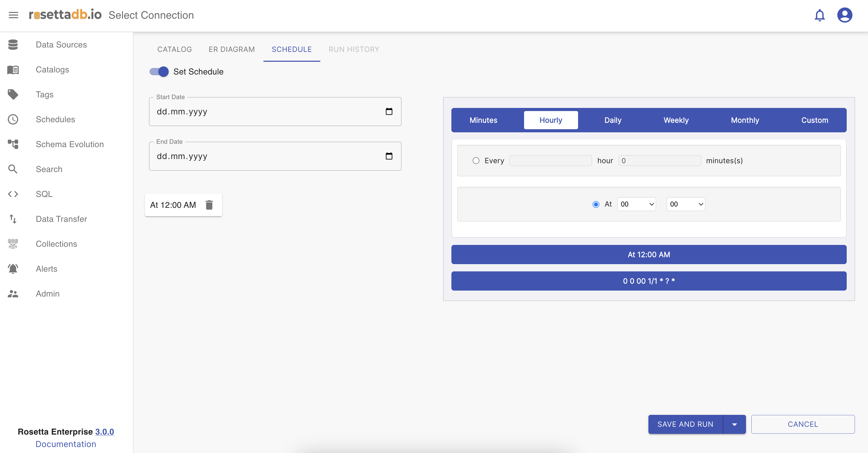
Task: Expand the minutes dropdown showing 00
Action: pos(686,204)
